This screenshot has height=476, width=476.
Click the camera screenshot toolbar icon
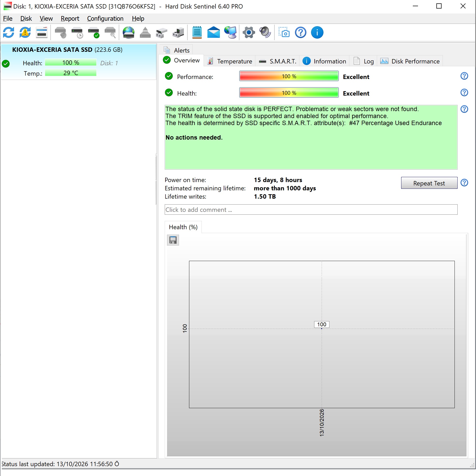click(x=284, y=33)
